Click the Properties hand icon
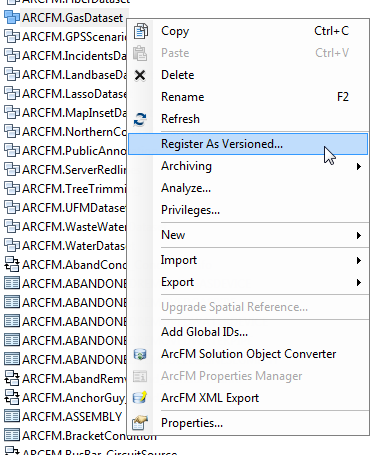391x455 pixels. coord(140,423)
